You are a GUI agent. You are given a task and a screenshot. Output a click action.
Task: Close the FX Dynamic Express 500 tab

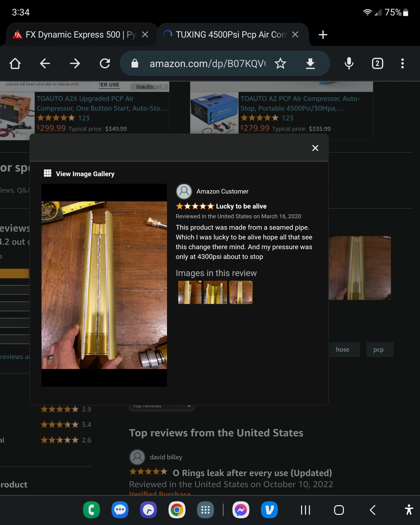coord(145,34)
